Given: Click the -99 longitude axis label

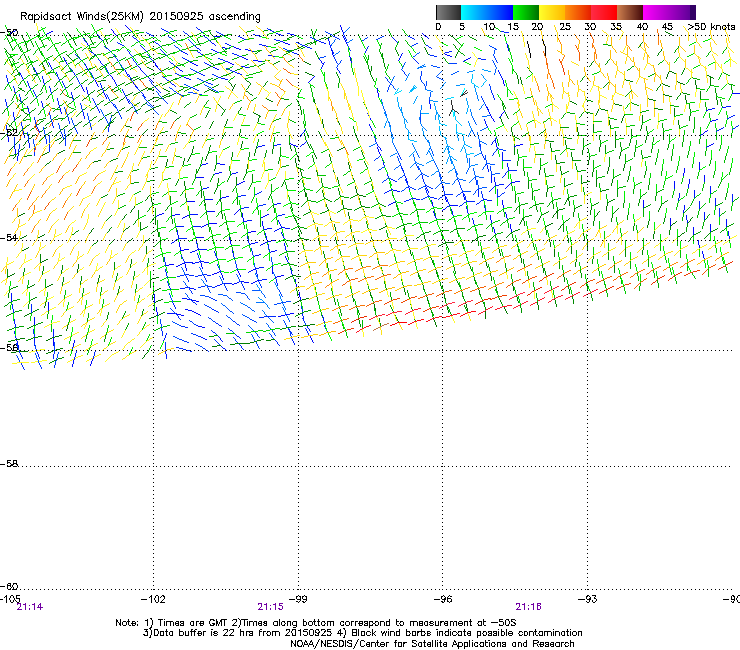Looking at the screenshot, I should pyautogui.click(x=298, y=599).
